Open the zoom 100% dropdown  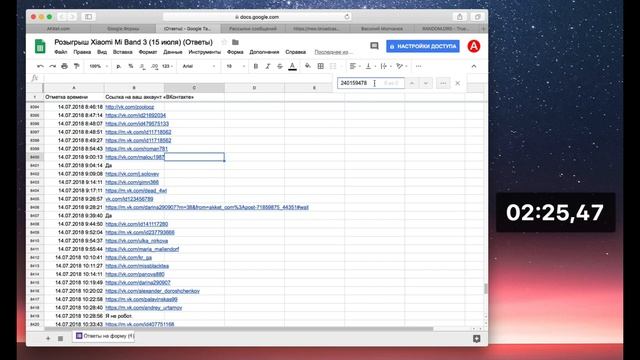pos(98,66)
